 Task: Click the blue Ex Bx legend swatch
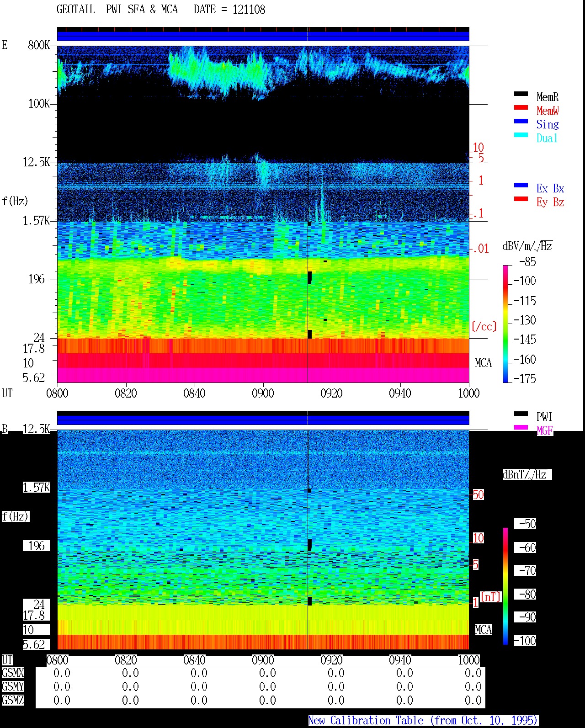[x=521, y=186]
